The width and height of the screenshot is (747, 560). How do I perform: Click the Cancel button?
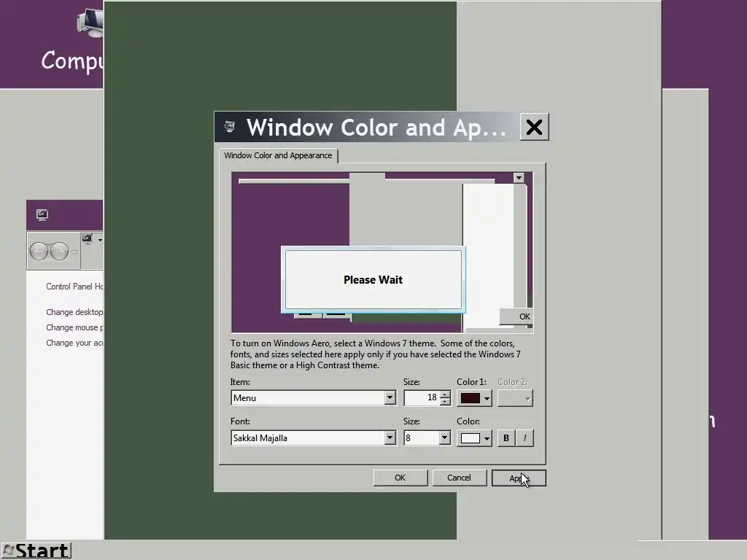pos(459,478)
